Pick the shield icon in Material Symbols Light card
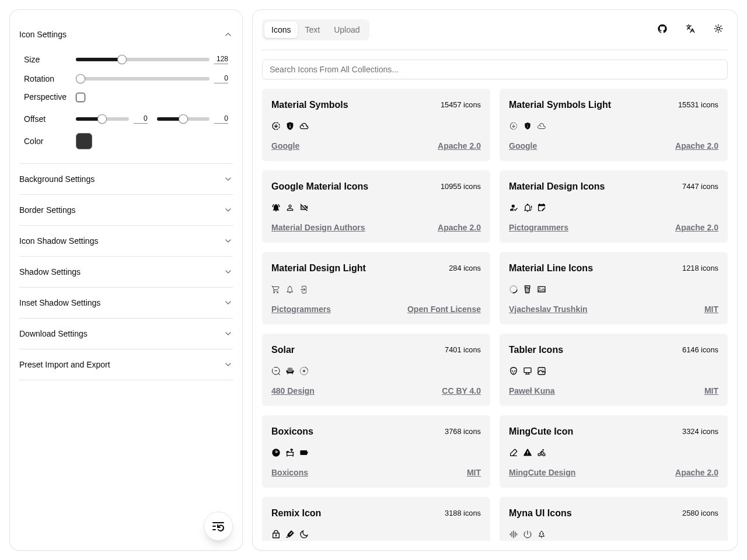 (528, 126)
